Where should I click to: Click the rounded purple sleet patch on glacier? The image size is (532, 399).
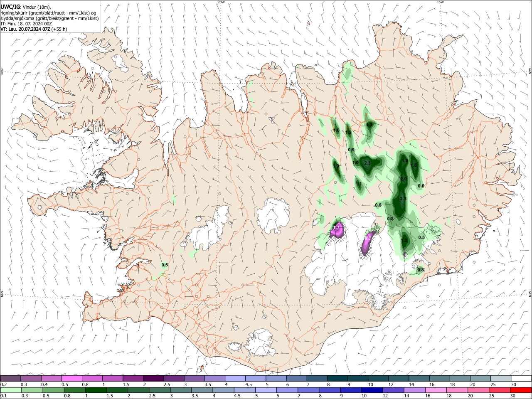(x=337, y=230)
